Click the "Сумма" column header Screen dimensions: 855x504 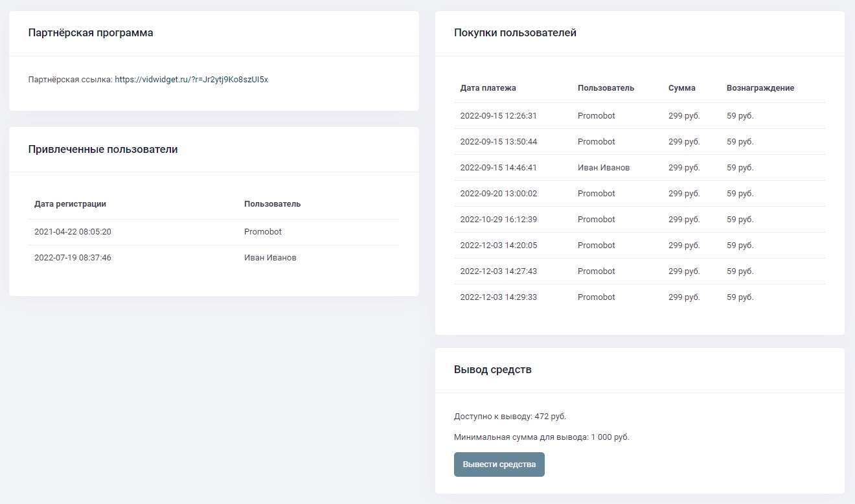(682, 88)
